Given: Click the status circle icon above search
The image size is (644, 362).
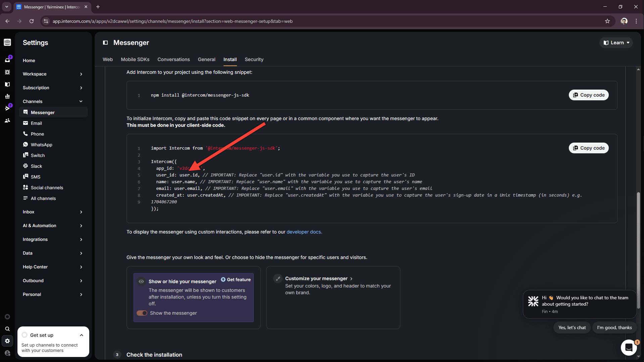Looking at the screenshot, I should (7, 317).
